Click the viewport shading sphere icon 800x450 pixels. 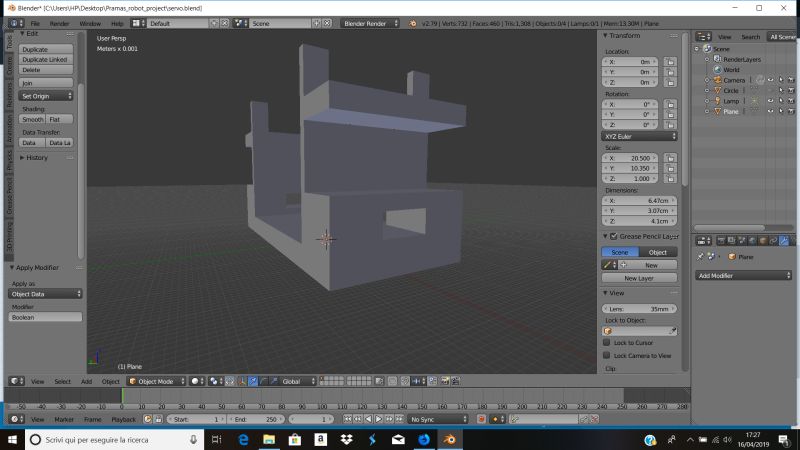pyautogui.click(x=195, y=381)
